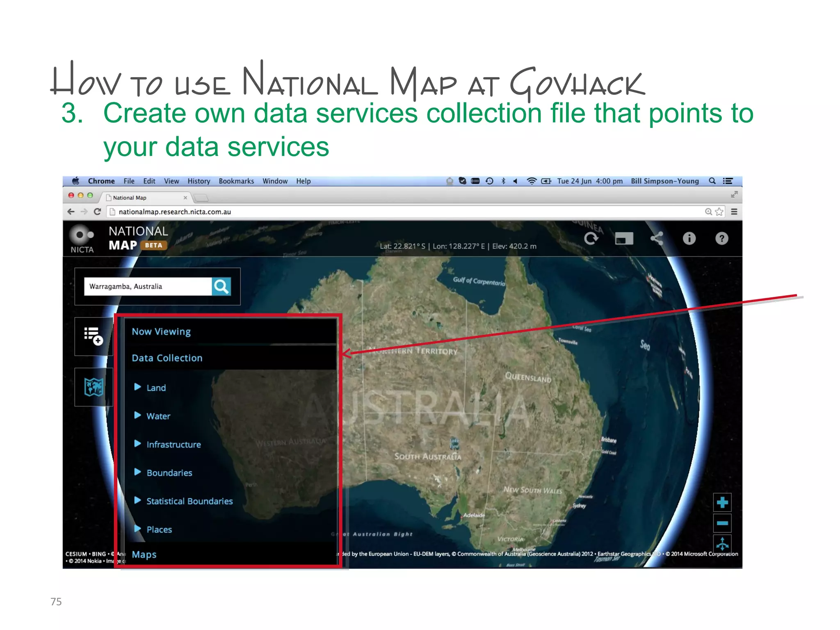840x630 pixels.
Task: Open the Now Viewing section
Action: 161,331
